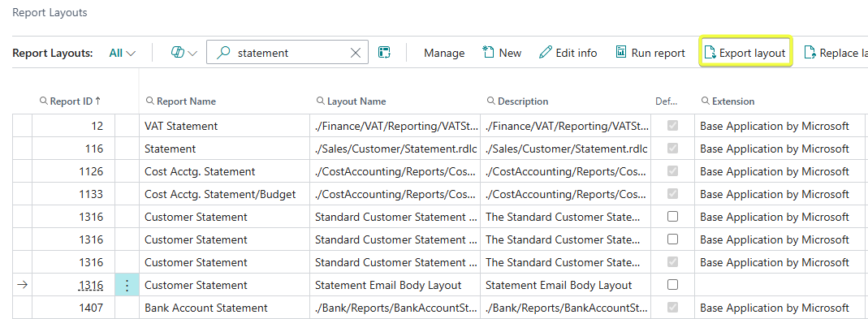The height and width of the screenshot is (319, 868).
Task: Tick Default checkbox for Statement Email Body Layout
Action: [x=672, y=285]
